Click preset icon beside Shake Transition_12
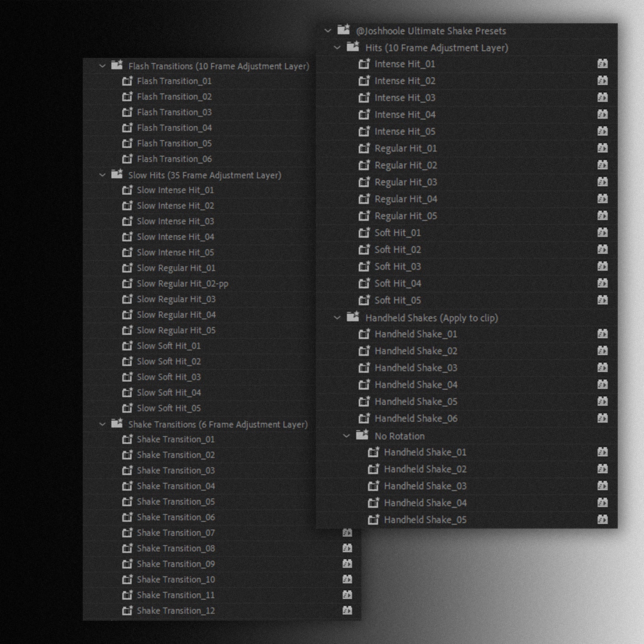 pos(127,611)
